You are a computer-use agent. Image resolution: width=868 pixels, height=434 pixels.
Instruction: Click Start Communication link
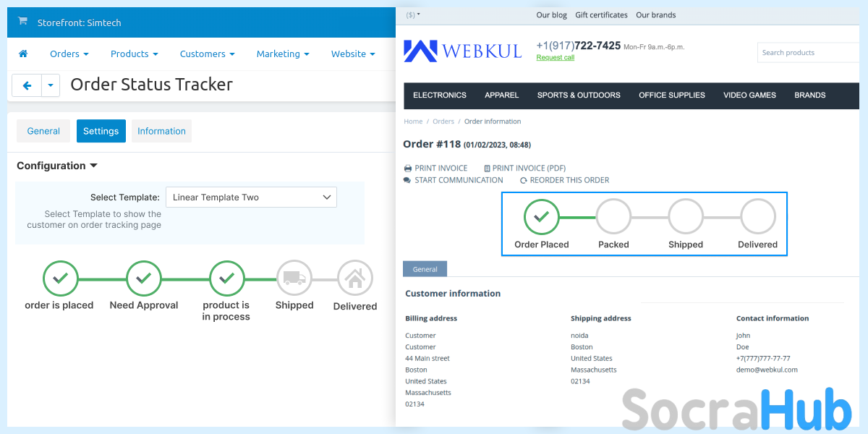[x=454, y=180]
